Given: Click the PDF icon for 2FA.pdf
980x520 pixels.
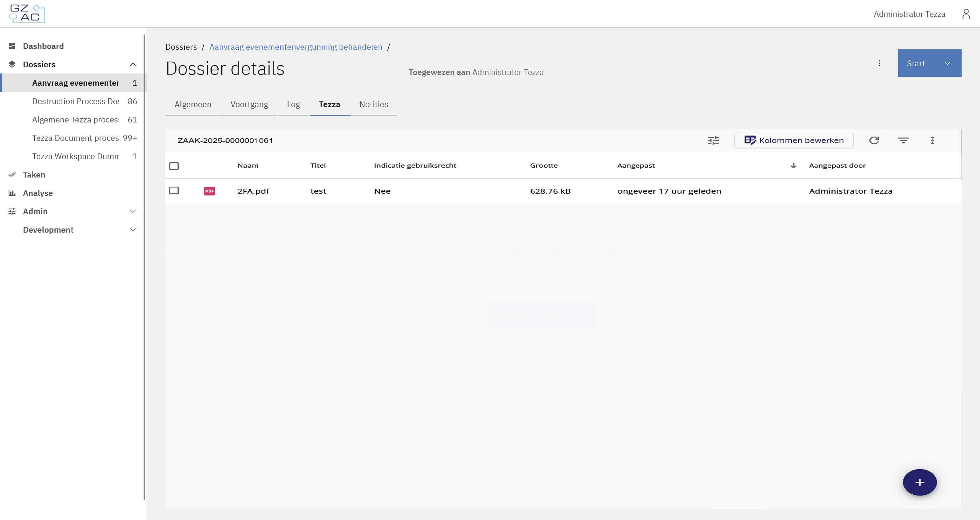Looking at the screenshot, I should [x=209, y=191].
